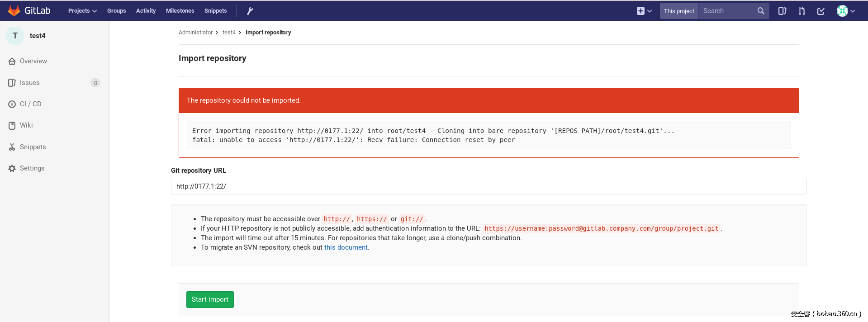
Task: Open the Overview sidebar item
Action: [x=33, y=61]
